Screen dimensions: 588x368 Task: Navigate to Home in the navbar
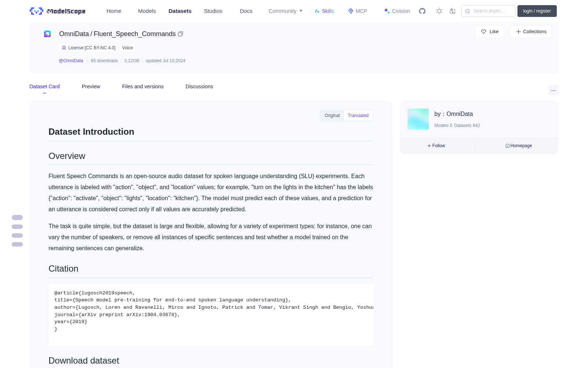click(x=114, y=11)
